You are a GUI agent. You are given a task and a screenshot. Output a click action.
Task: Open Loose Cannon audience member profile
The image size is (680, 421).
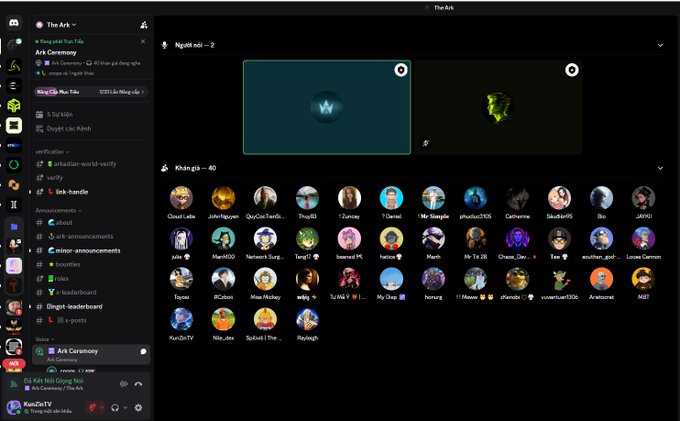[644, 243]
